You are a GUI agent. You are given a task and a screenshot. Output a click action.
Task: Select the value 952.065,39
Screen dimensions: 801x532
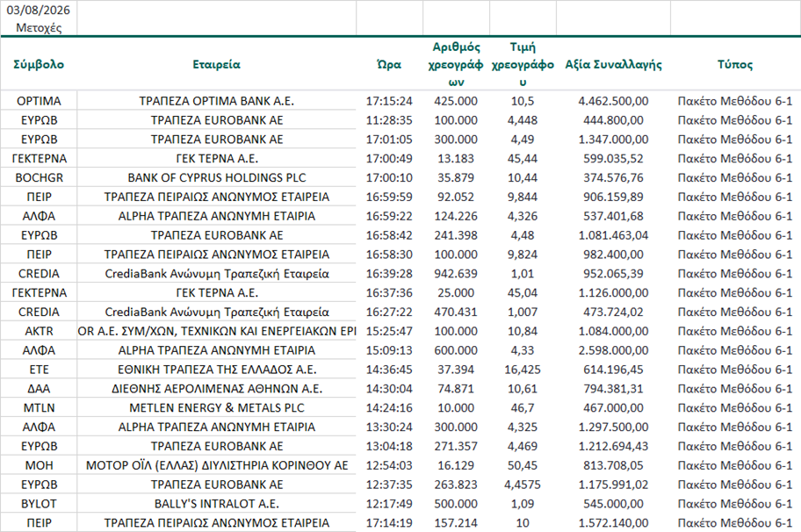tap(614, 274)
